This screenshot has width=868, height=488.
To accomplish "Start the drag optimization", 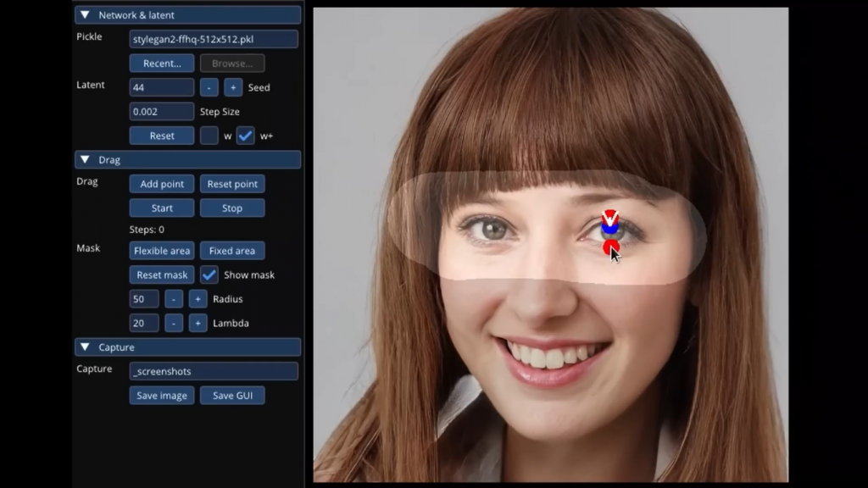I will (x=162, y=208).
